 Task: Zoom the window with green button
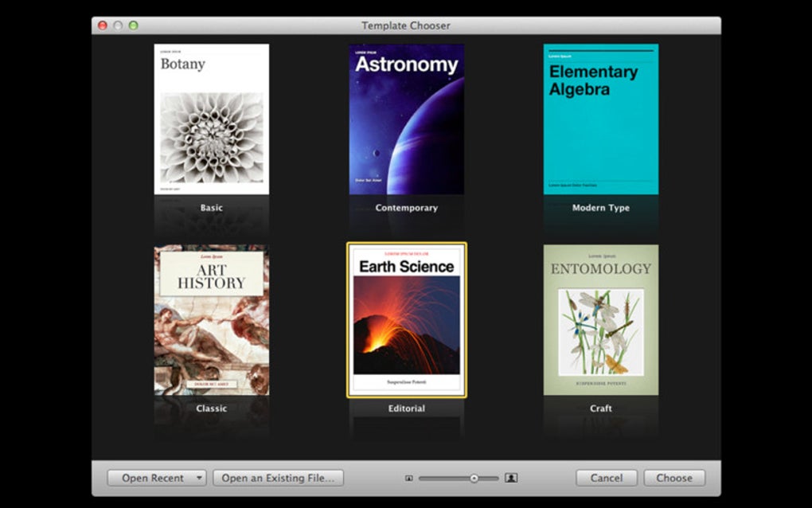(133, 25)
